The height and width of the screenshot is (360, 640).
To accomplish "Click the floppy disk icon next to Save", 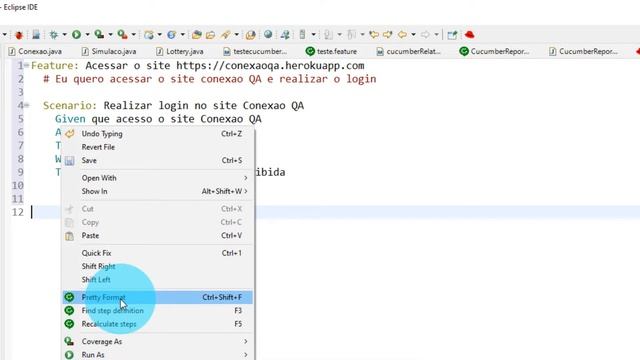I will click(69, 161).
